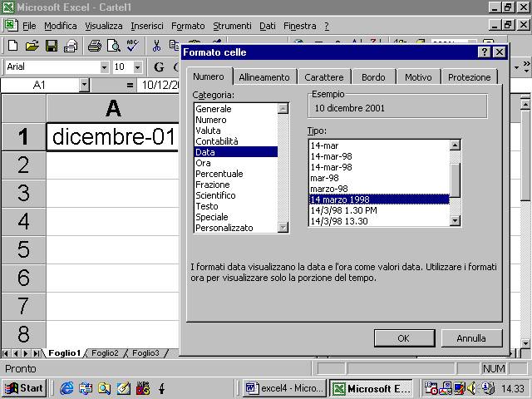Click up arrow of the Tipo list
Image resolution: width=532 pixels, height=399 pixels.
coord(455,145)
